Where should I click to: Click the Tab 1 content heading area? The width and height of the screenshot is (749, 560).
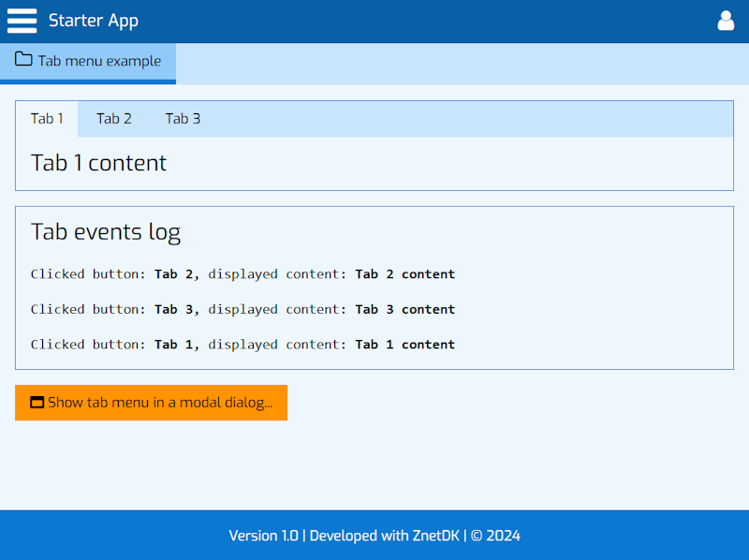[x=98, y=162]
